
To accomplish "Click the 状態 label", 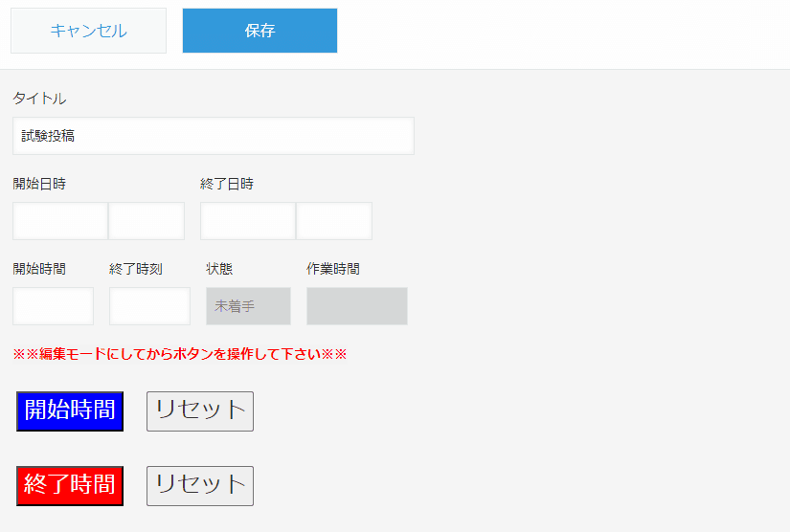I will (219, 269).
